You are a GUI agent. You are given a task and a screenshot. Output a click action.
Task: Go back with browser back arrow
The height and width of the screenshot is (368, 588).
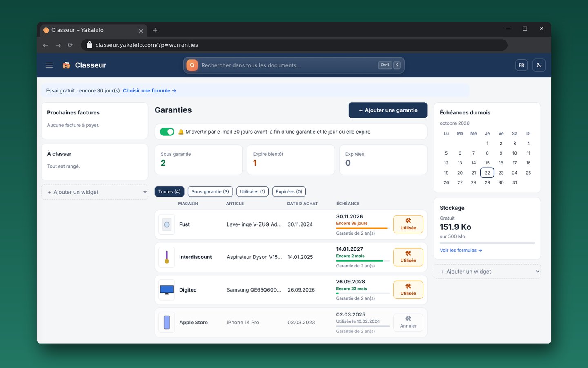point(45,45)
